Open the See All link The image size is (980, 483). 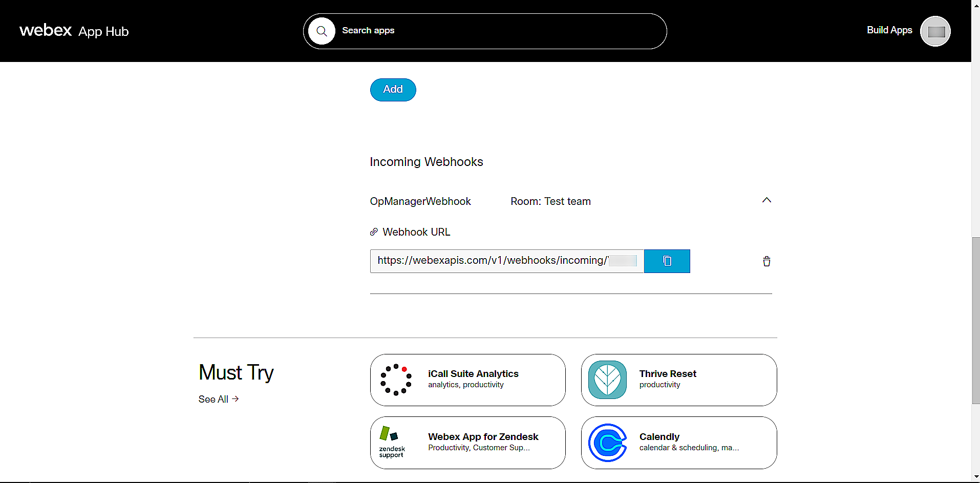tap(213, 399)
